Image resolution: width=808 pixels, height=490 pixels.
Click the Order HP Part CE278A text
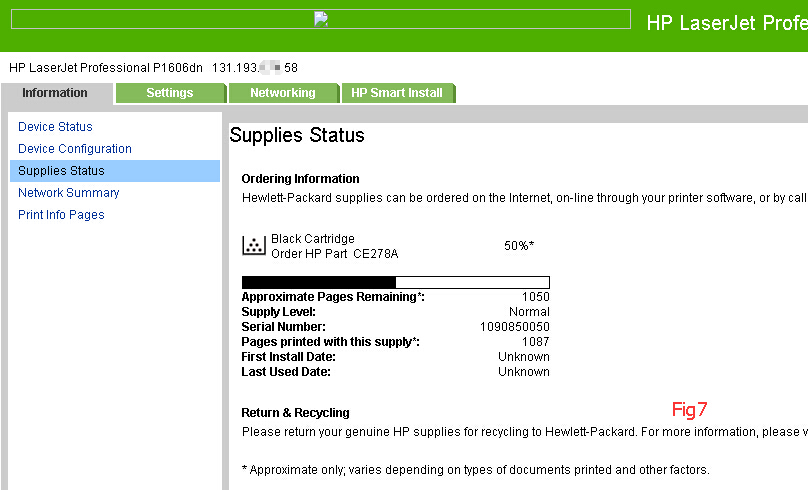pos(334,254)
